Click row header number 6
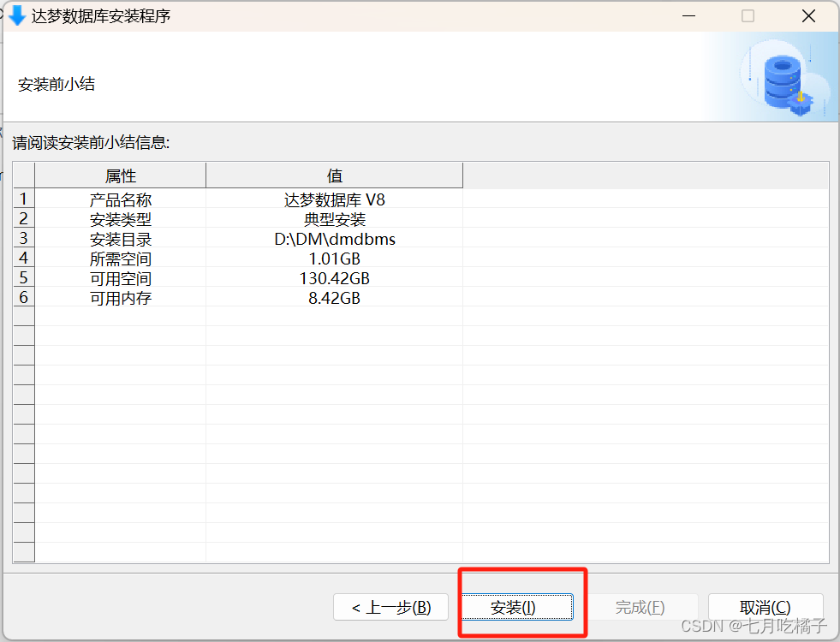 tap(24, 297)
